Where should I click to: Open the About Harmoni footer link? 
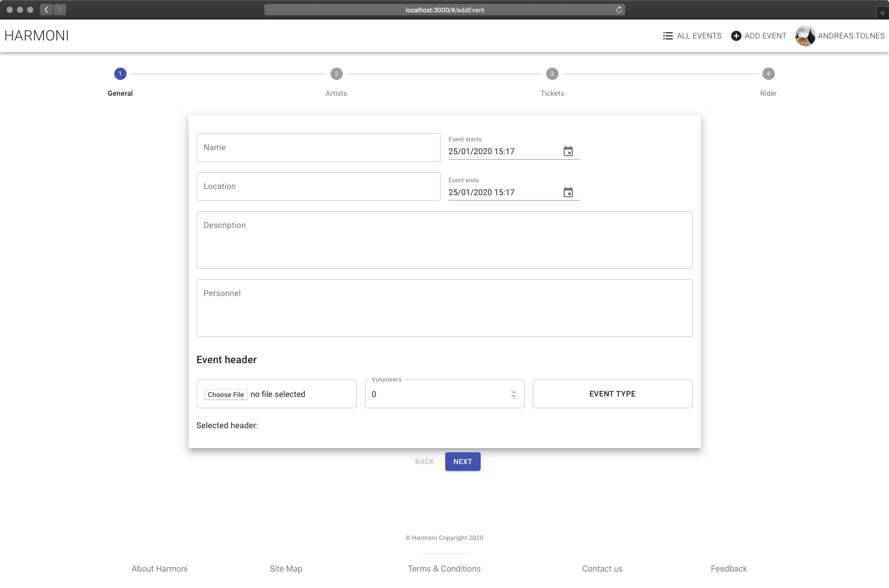coord(159,569)
